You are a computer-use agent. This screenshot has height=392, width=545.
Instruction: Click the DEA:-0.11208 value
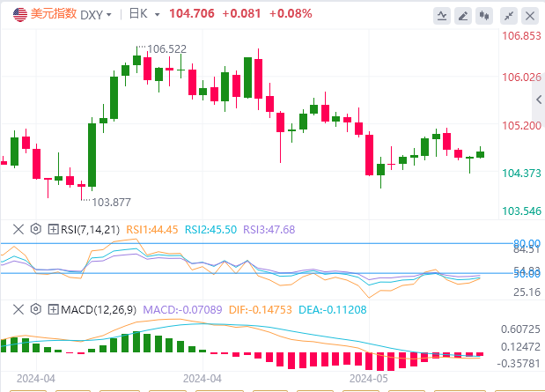(333, 309)
